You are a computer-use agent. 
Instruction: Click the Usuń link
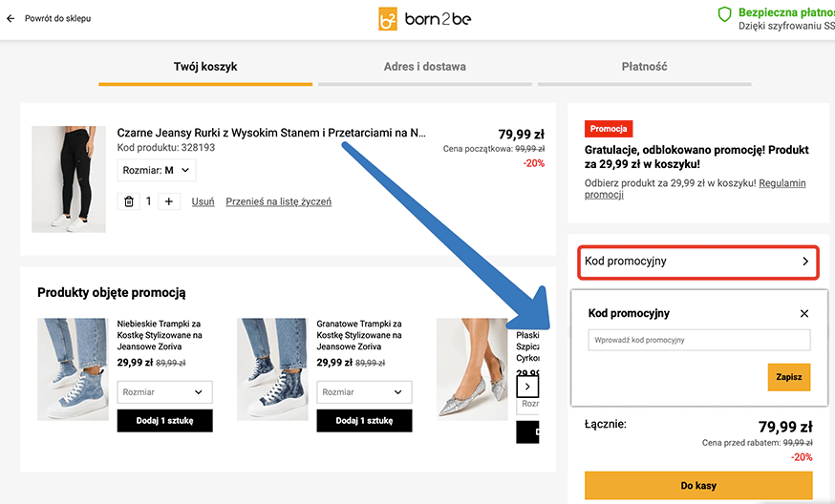tap(203, 201)
